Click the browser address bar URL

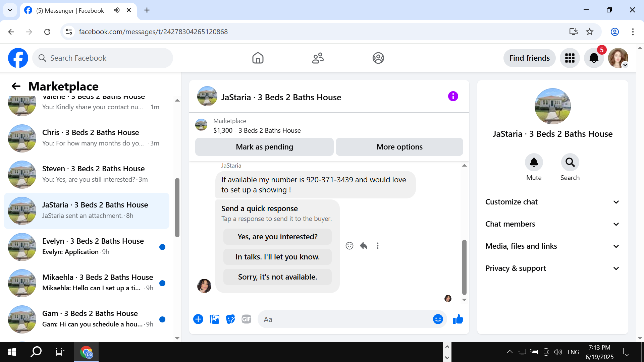pyautogui.click(x=153, y=32)
